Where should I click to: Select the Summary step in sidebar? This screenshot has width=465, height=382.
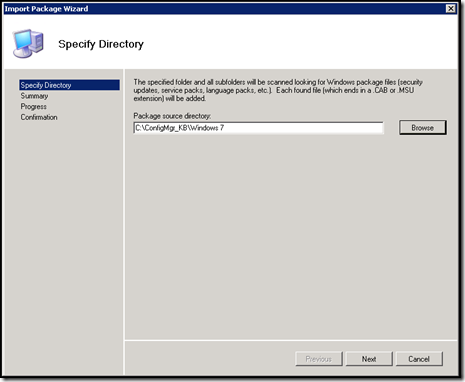click(x=34, y=96)
